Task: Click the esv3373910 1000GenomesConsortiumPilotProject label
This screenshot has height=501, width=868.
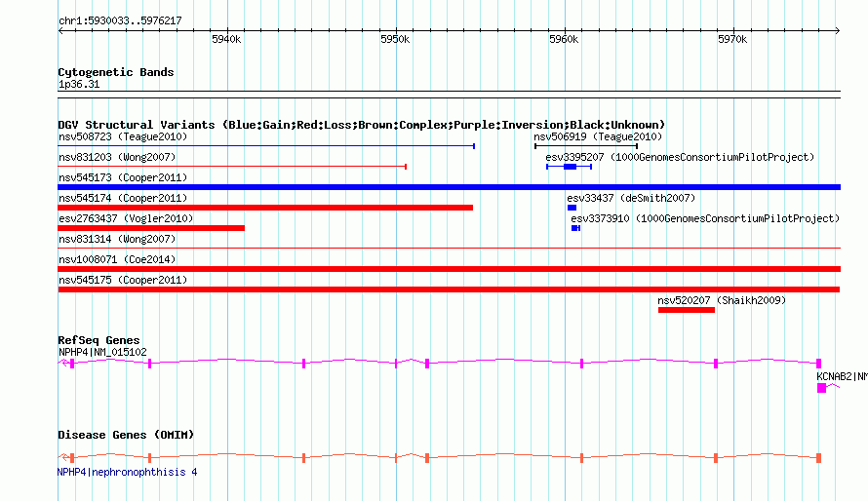Action: tap(705, 218)
